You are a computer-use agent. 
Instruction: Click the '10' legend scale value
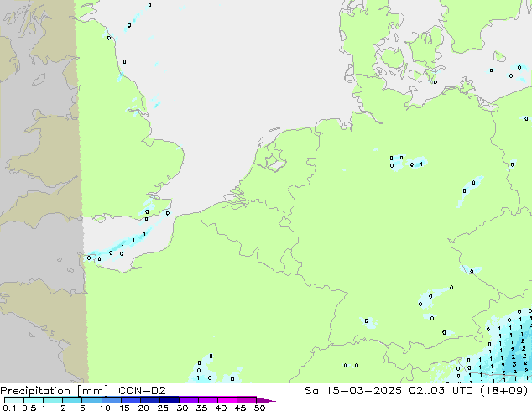pyautogui.click(x=105, y=408)
